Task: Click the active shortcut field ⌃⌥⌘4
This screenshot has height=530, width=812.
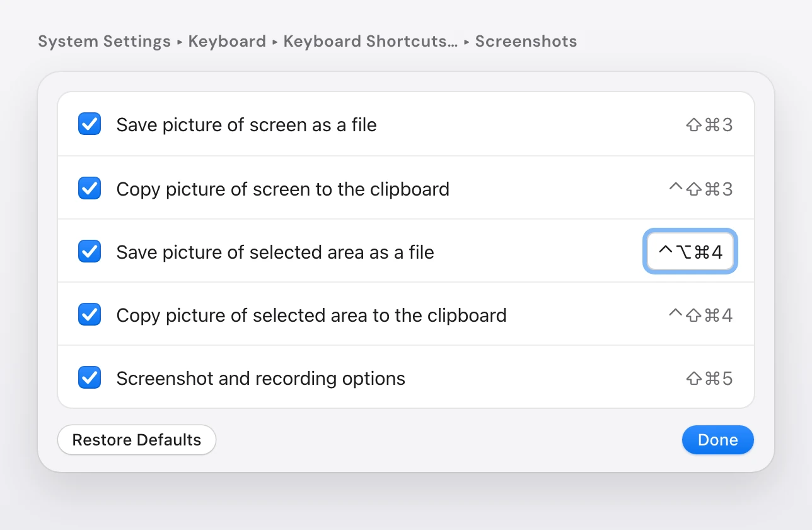Action: [x=690, y=252]
